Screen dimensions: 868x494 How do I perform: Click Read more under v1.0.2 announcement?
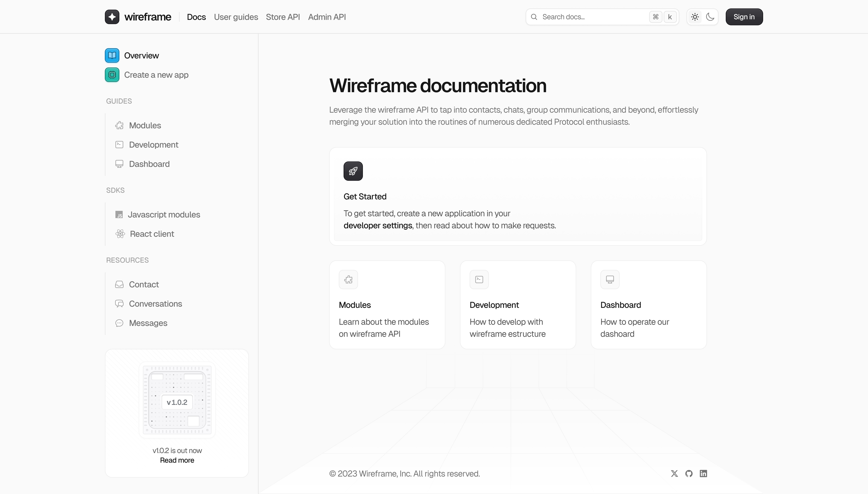coord(177,460)
